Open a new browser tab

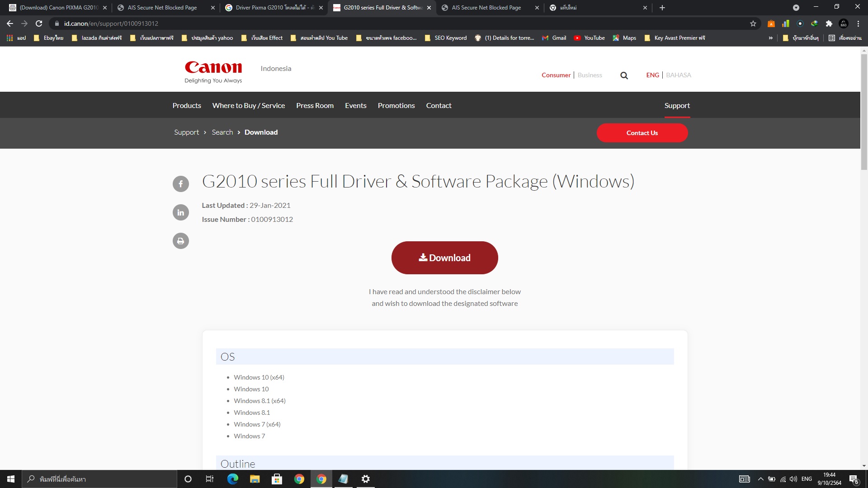point(662,8)
